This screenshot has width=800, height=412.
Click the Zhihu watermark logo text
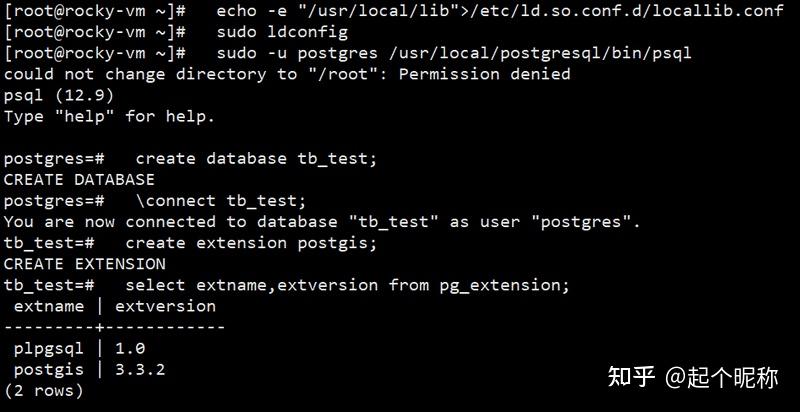point(632,377)
